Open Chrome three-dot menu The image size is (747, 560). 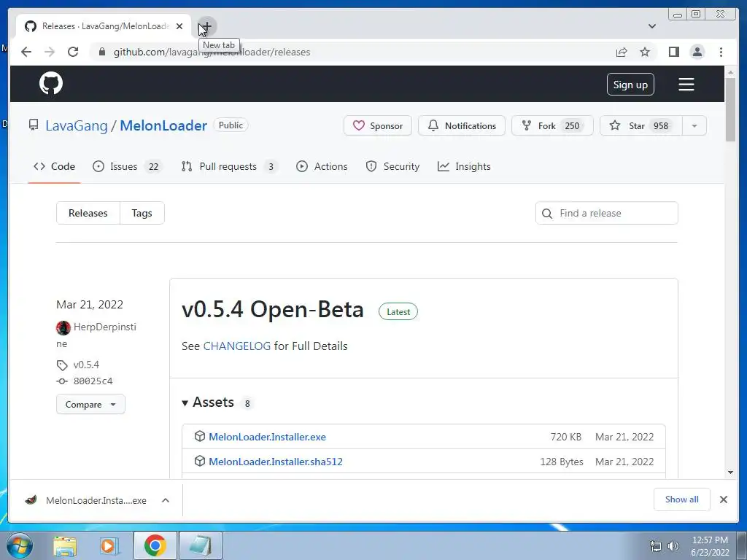pos(721,52)
